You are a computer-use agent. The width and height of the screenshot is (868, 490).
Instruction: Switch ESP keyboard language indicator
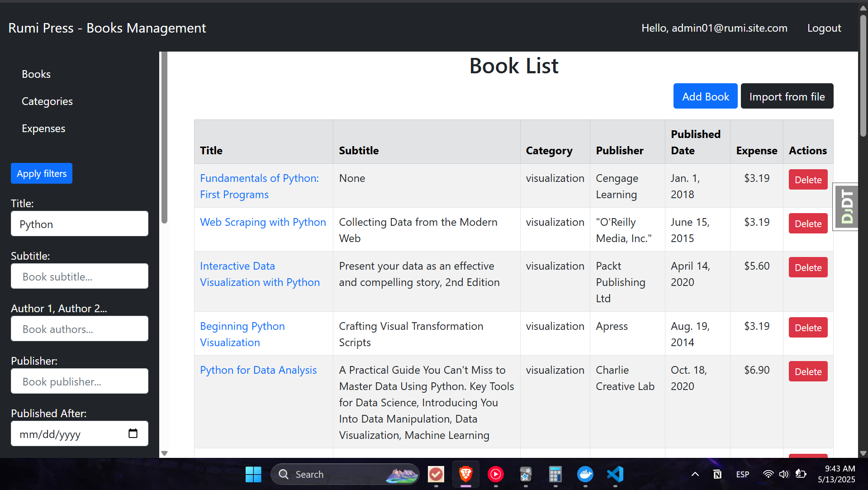click(x=742, y=474)
